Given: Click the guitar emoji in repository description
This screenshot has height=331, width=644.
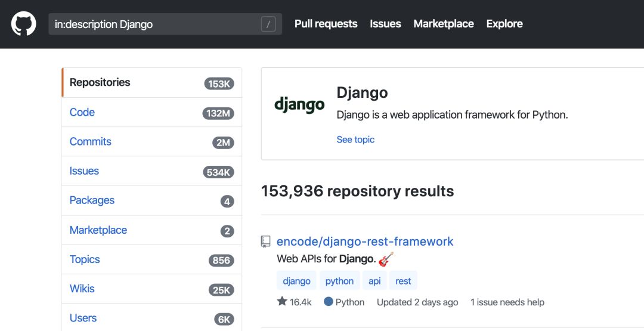Looking at the screenshot, I should [x=386, y=259].
